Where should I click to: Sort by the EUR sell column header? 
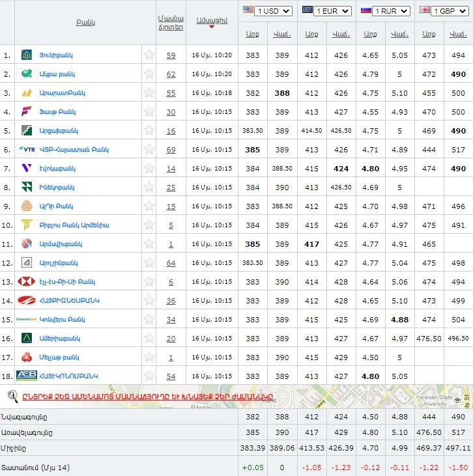click(x=341, y=34)
